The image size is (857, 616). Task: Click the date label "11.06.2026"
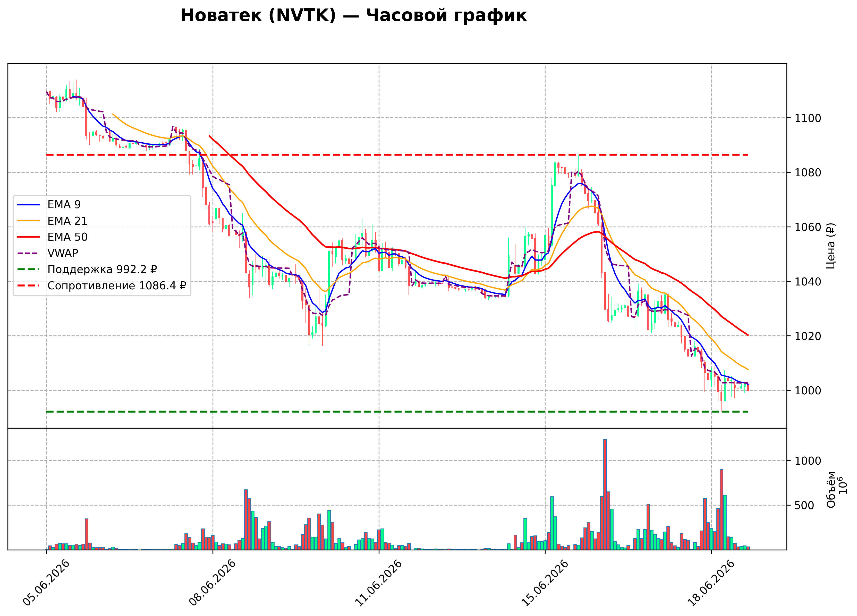(379, 583)
